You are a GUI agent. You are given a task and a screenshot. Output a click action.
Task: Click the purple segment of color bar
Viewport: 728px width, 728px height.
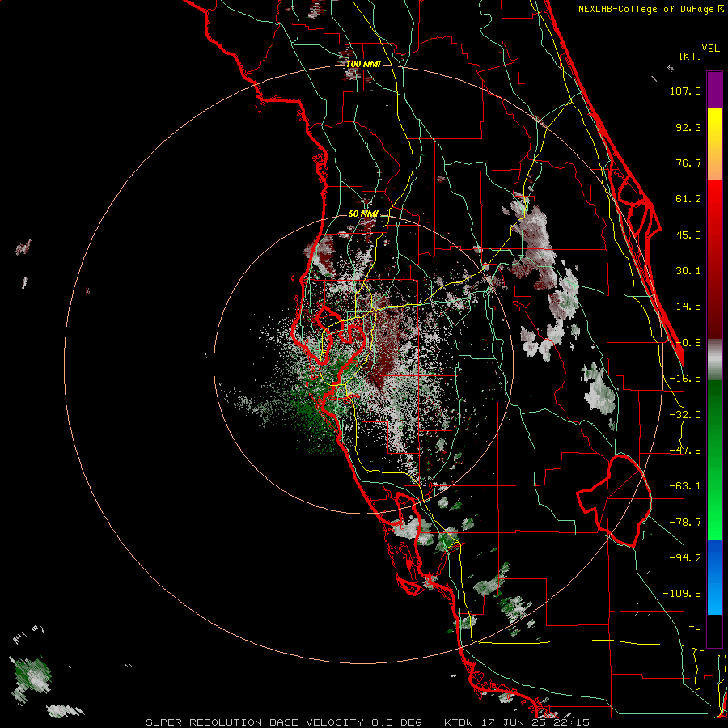tap(714, 90)
